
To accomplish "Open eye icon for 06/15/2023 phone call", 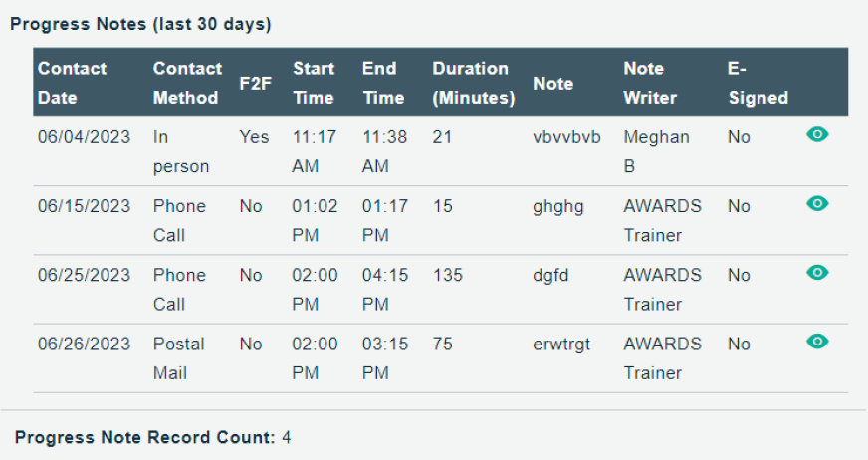I will coord(817,203).
